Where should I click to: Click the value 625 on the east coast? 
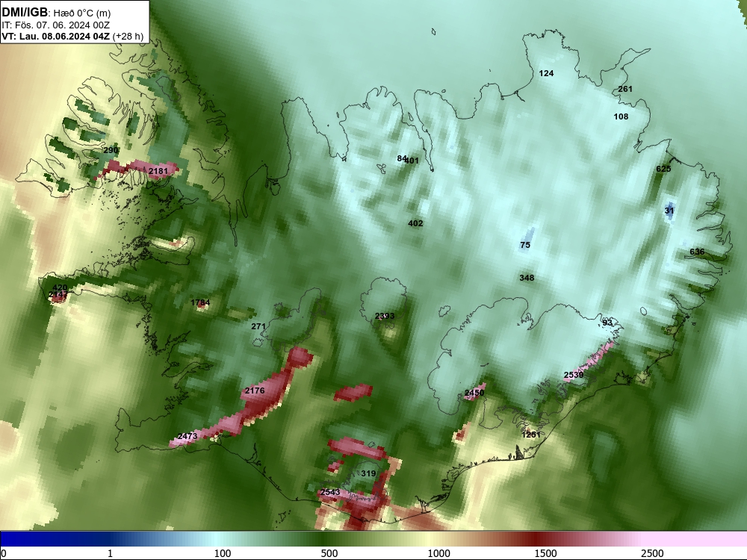[663, 169]
